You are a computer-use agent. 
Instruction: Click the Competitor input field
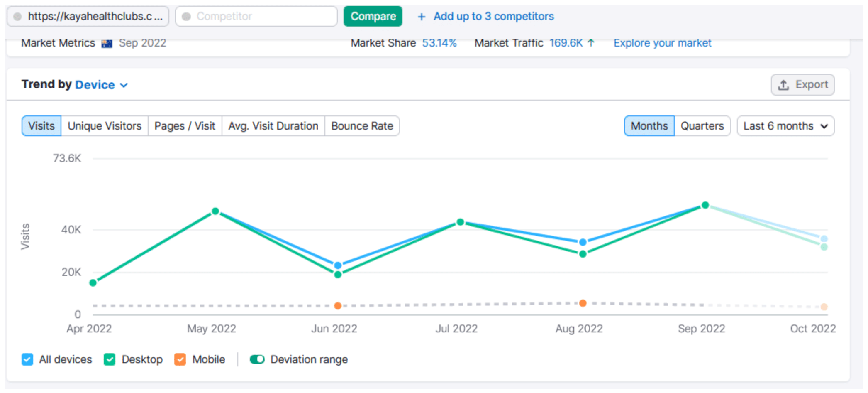click(x=256, y=16)
